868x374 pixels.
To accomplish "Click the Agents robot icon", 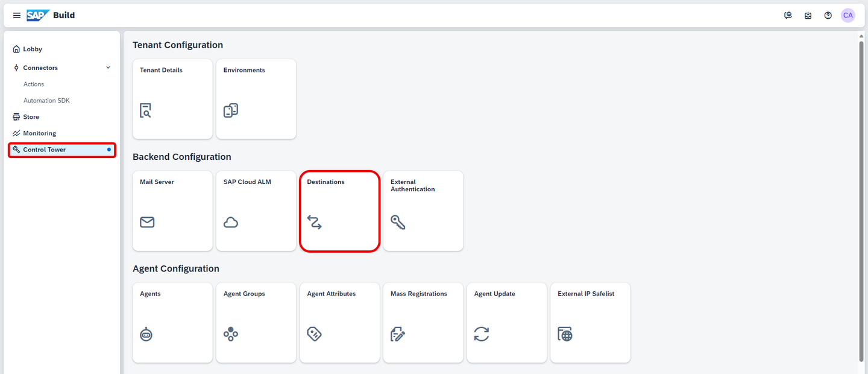I will coord(146,334).
